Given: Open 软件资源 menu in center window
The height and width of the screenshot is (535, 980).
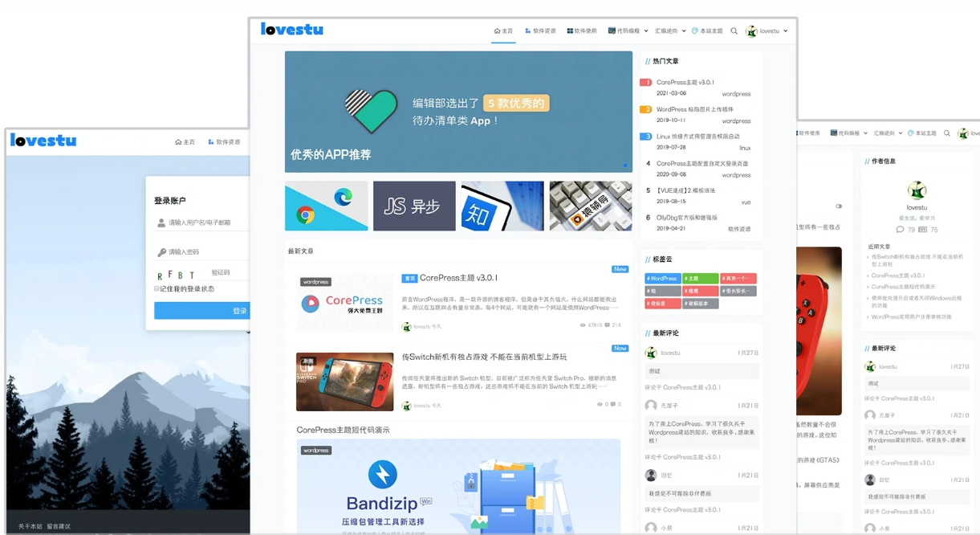Looking at the screenshot, I should 540,31.
